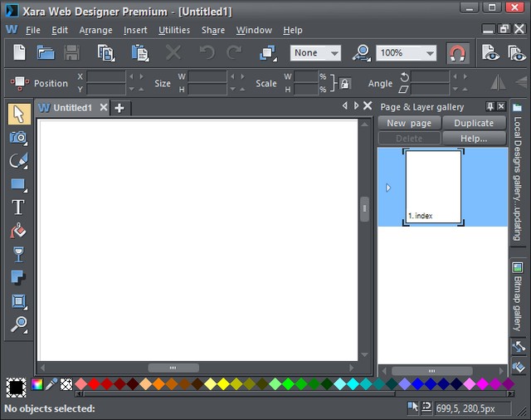The image size is (531, 420).
Task: Pick the Fill tool paint bucket
Action: 18,231
